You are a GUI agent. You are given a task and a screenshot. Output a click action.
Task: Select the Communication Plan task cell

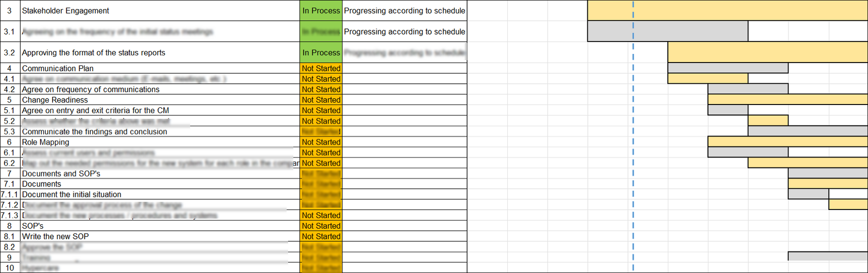[x=160, y=68]
